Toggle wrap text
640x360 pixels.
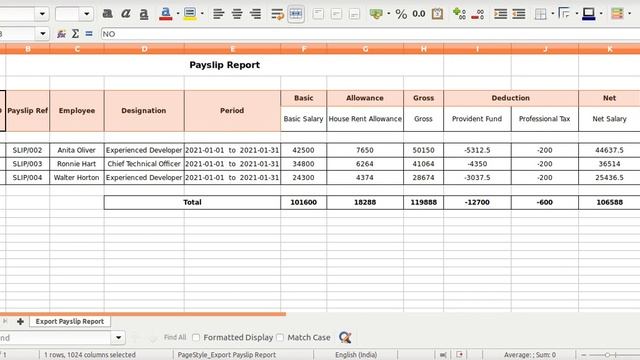point(277,14)
